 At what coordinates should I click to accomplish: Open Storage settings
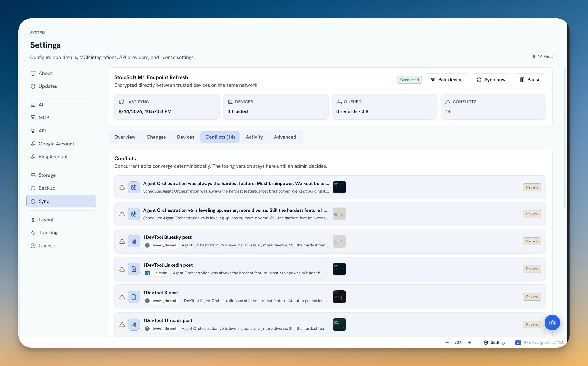[61, 175]
